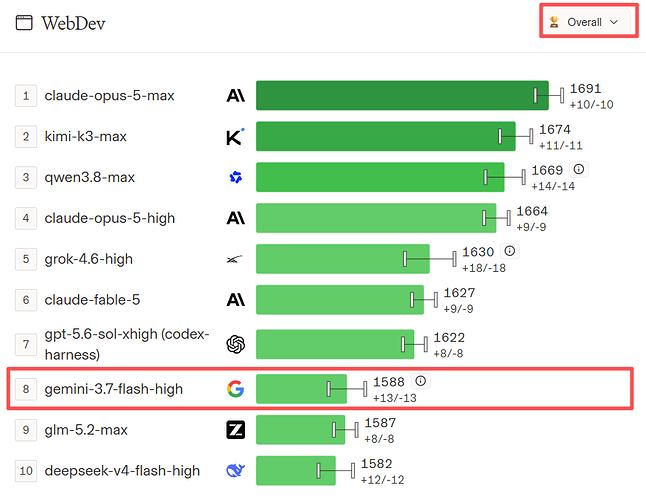
Task: Click rank badge number 4
Action: click(x=26, y=218)
